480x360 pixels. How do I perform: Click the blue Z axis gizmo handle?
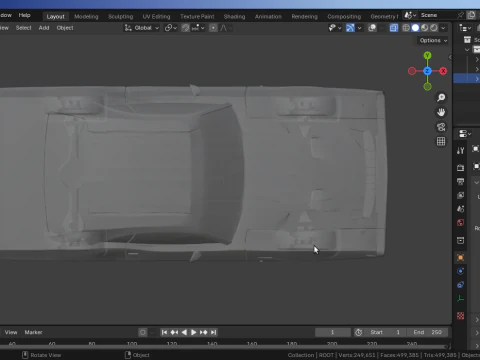click(427, 71)
